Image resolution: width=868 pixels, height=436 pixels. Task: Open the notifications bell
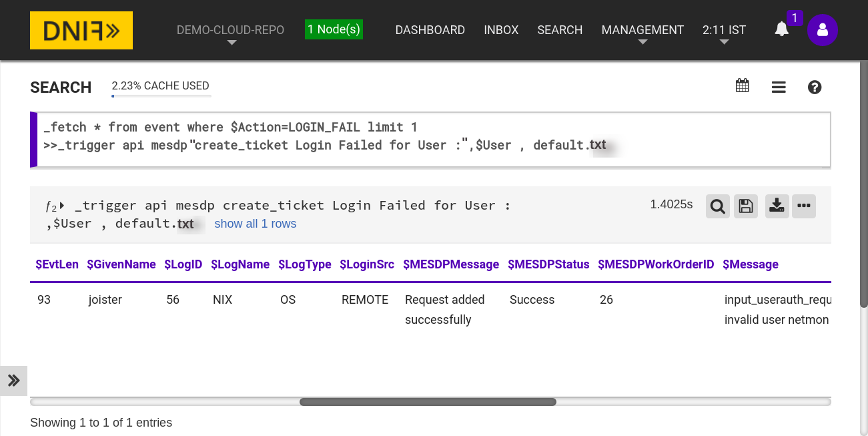point(781,29)
